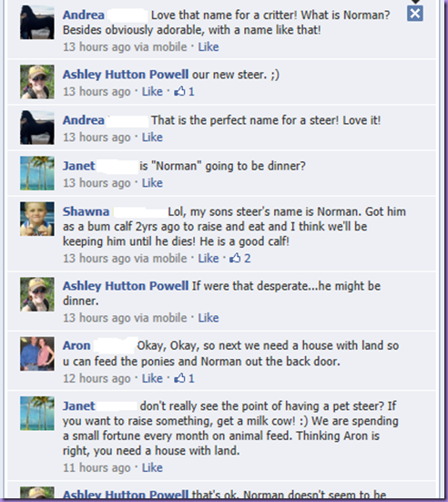Like Shawna's comment about her son's steer

(209, 259)
